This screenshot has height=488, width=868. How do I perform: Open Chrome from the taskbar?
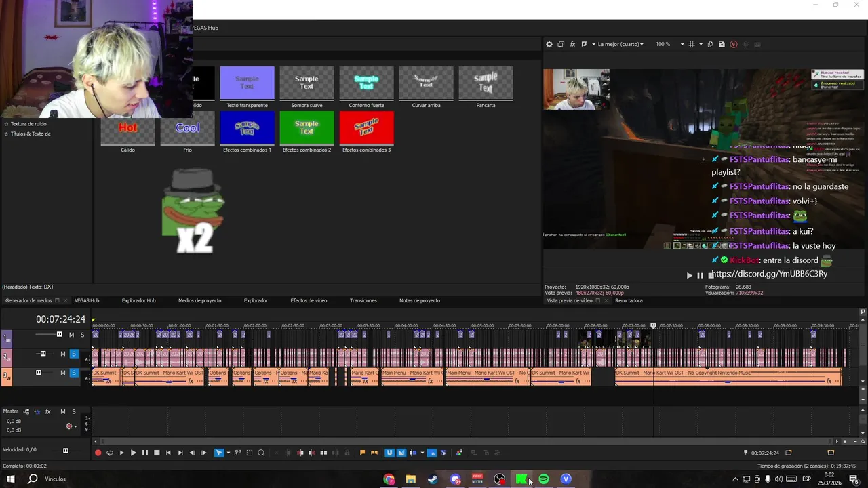point(389,479)
